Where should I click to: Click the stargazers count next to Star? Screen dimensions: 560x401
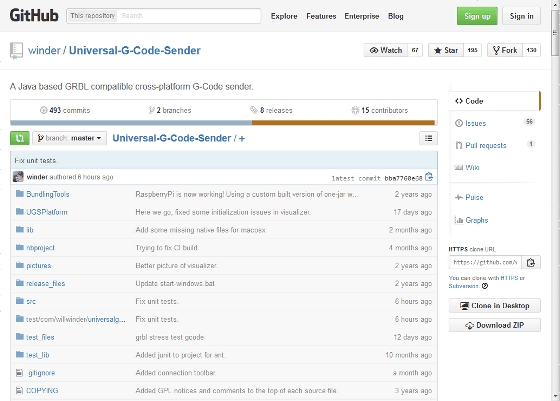click(x=472, y=50)
